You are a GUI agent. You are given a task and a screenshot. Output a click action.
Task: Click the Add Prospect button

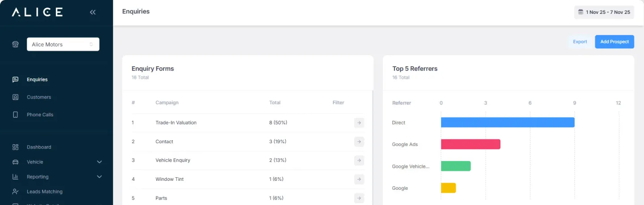614,42
